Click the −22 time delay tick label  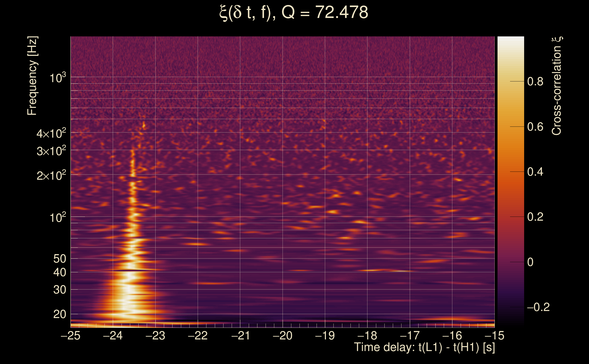(x=198, y=336)
